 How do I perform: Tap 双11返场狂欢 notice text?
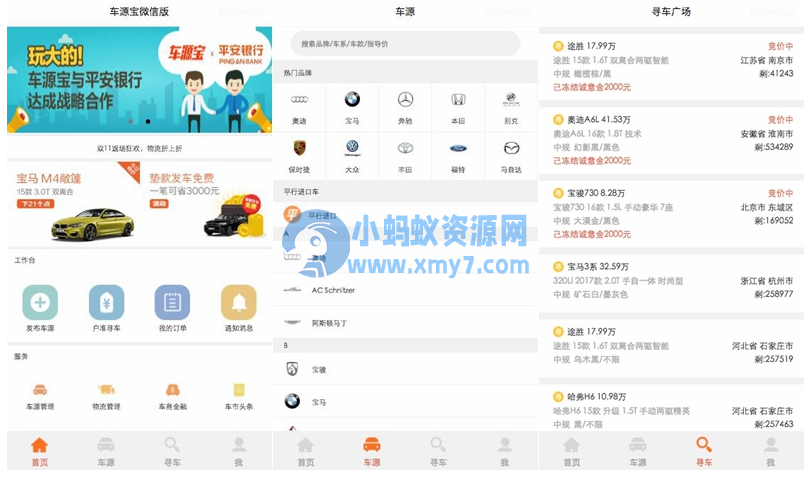coord(139,148)
